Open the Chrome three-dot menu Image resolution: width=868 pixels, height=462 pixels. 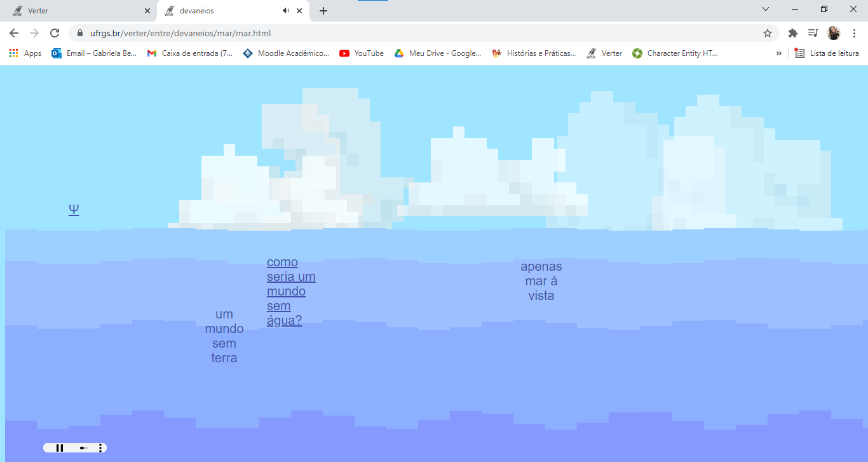click(x=854, y=33)
